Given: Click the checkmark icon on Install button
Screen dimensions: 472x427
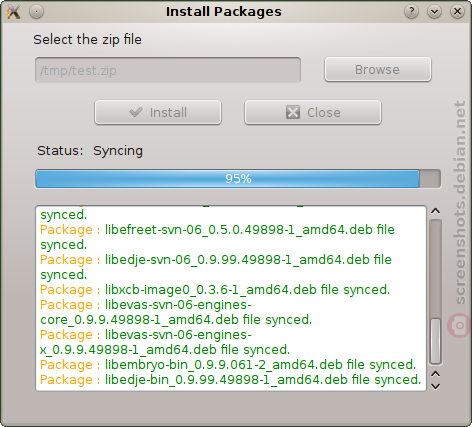Looking at the screenshot, I should point(136,112).
